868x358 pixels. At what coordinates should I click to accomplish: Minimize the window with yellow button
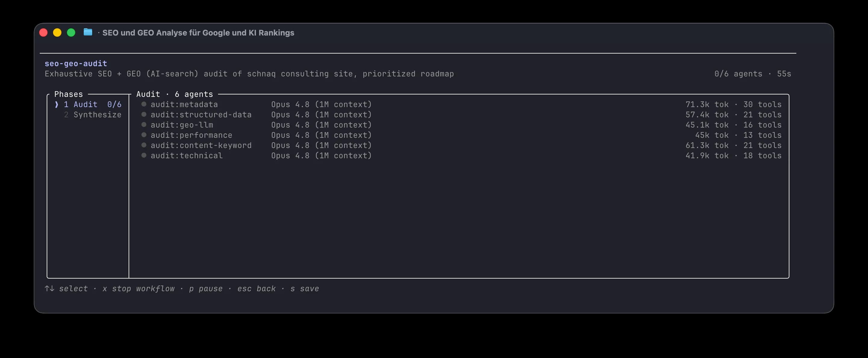[57, 32]
